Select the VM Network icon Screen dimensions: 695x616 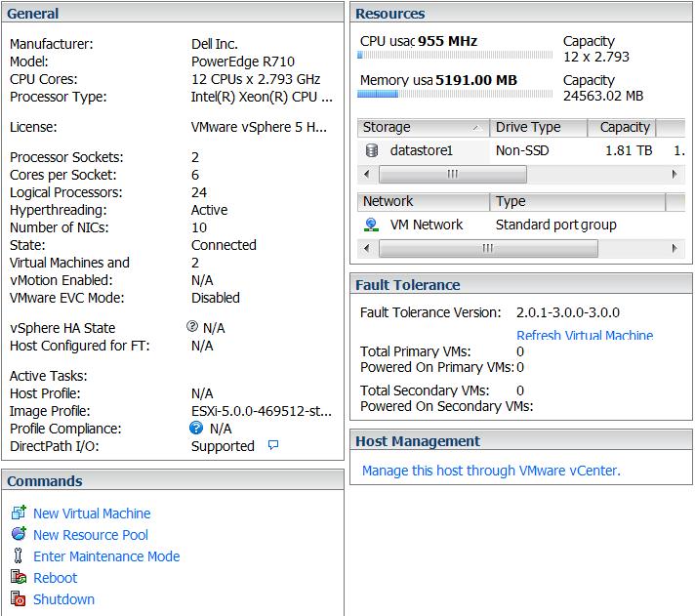pos(372,225)
